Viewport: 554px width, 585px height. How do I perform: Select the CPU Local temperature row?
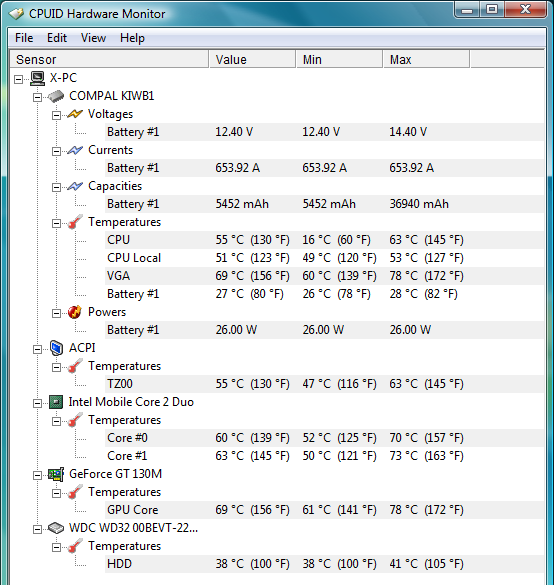(324, 258)
